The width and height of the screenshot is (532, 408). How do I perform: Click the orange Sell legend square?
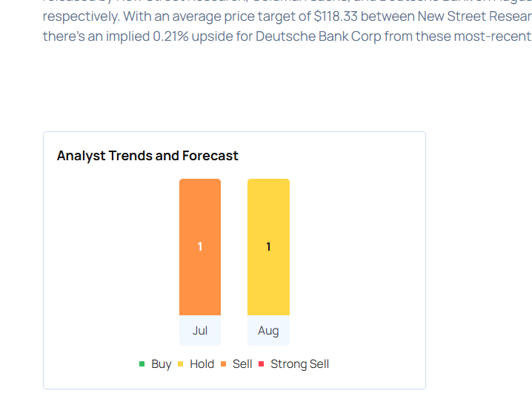222,364
